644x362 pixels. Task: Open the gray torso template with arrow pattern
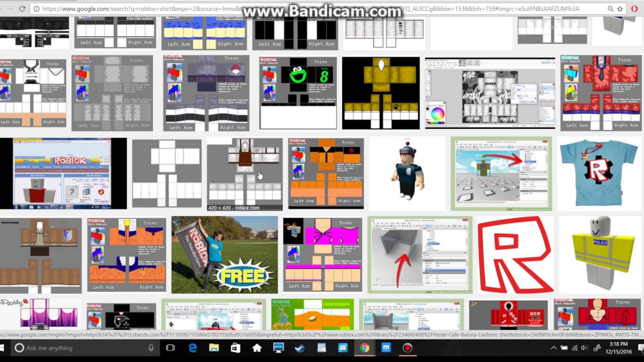[112, 93]
